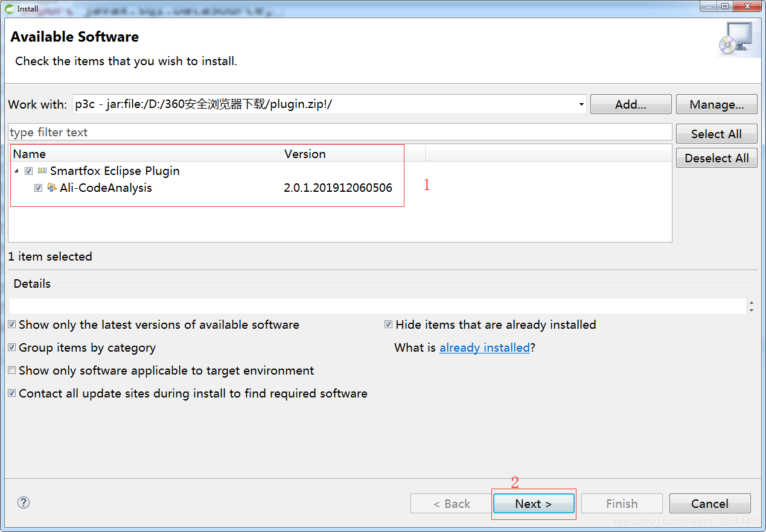Click the Ali-CodeAnalysis feature icon
Screen dimensions: 766x532
coord(52,188)
